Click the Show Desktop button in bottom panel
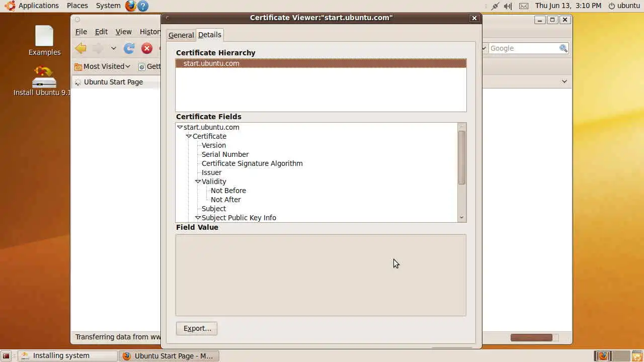Viewport: 644px width, 362px height. pyautogui.click(x=6, y=356)
